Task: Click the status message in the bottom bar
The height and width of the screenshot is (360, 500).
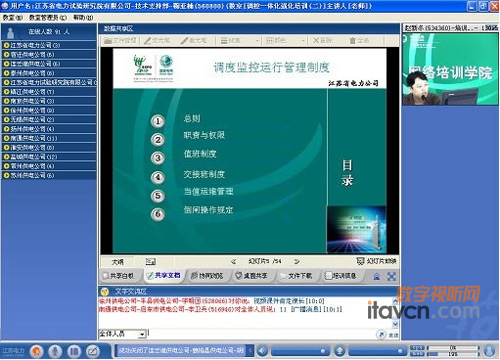Action: [182, 351]
